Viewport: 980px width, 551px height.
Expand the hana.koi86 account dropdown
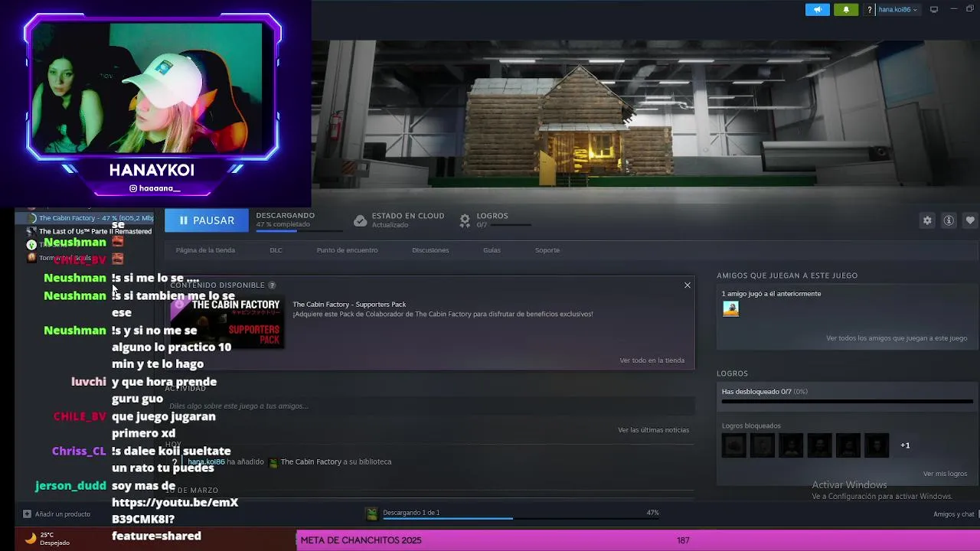(x=897, y=10)
